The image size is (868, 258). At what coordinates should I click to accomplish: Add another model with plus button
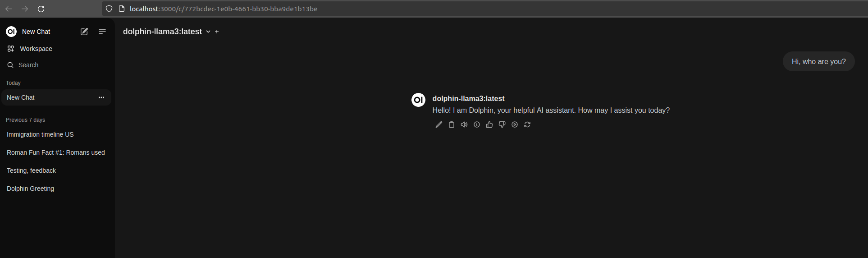(217, 32)
